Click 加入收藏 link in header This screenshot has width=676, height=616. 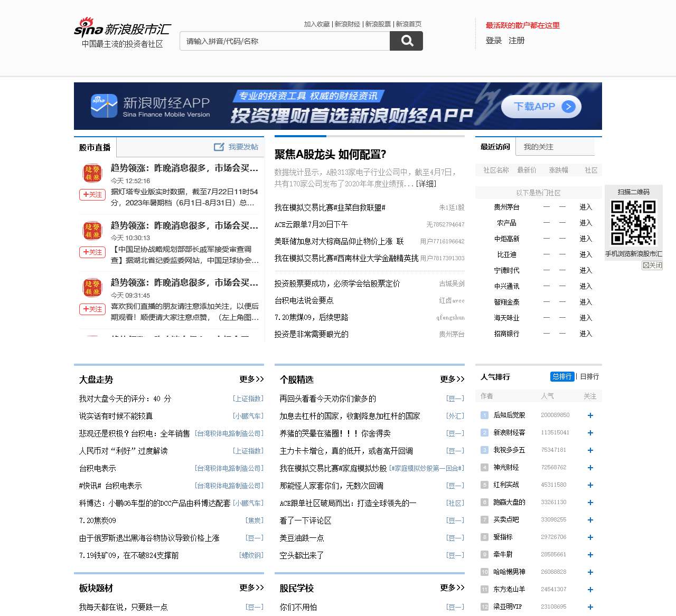click(x=316, y=24)
